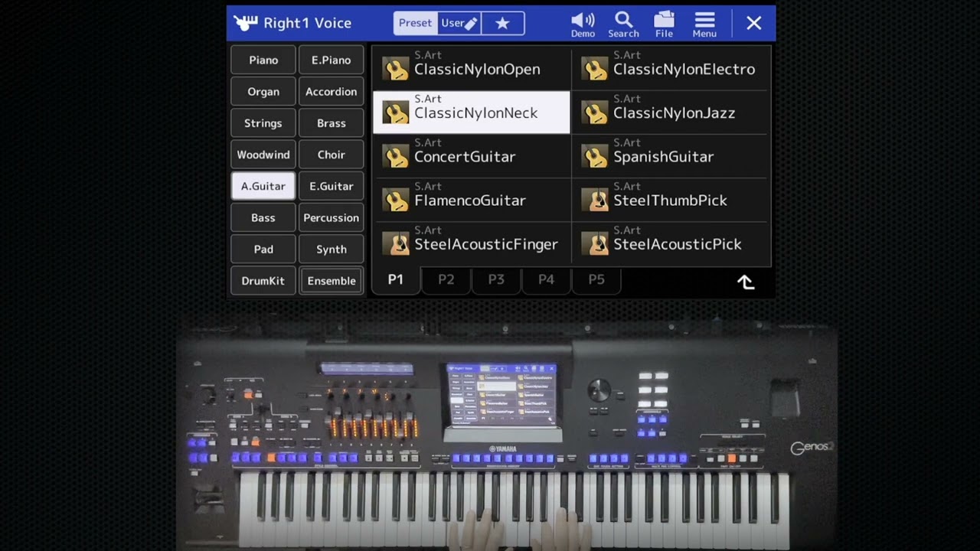Open the File options
Viewport: 980px width, 551px height.
[x=664, y=24]
